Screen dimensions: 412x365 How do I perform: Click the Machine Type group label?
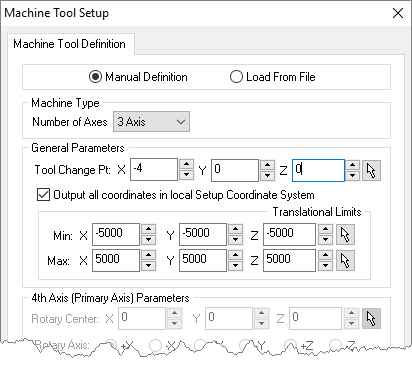[x=65, y=103]
